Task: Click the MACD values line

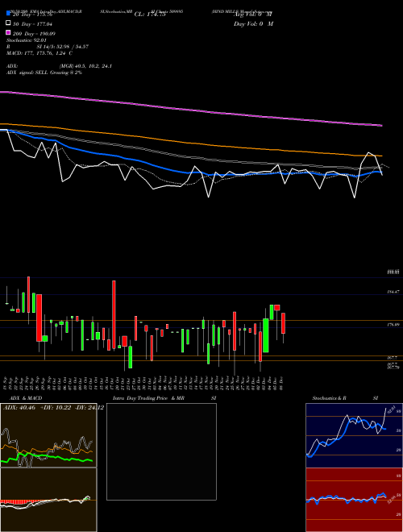Action: pyautogui.click(x=39, y=53)
